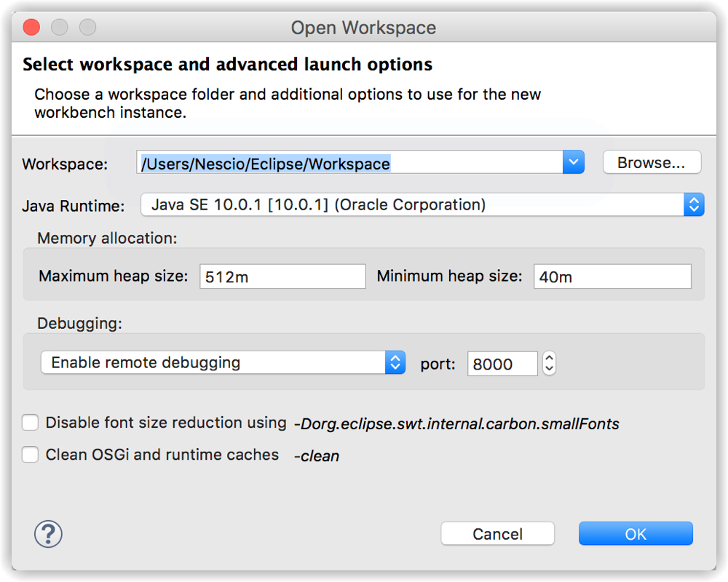Click the port number field
The width and height of the screenshot is (728, 582).
pyautogui.click(x=502, y=364)
